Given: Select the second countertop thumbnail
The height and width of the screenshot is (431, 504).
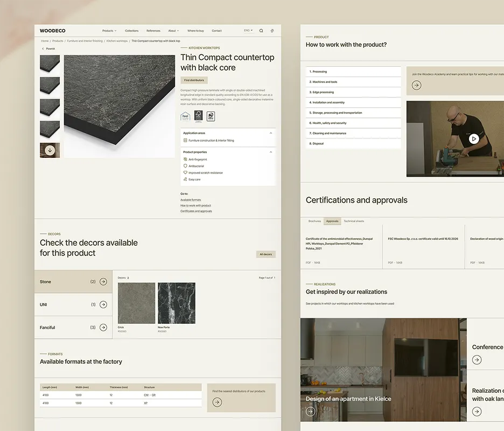Looking at the screenshot, I should [50, 85].
